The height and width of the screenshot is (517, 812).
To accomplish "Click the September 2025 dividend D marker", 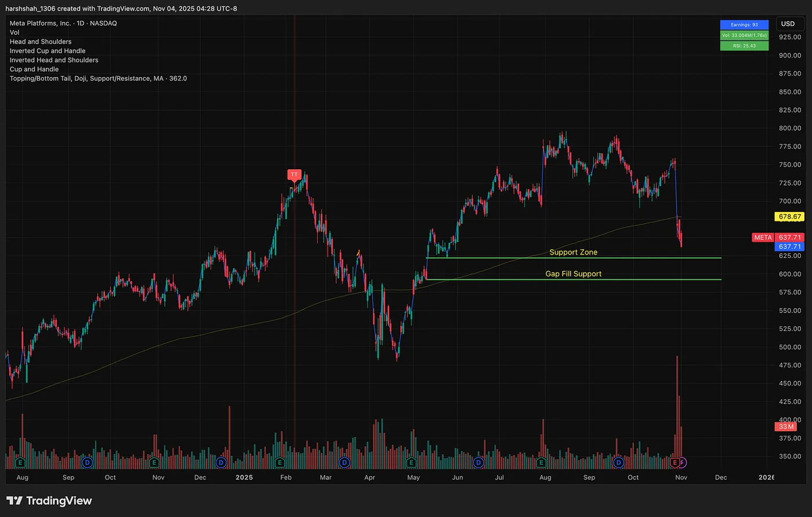I will point(619,463).
